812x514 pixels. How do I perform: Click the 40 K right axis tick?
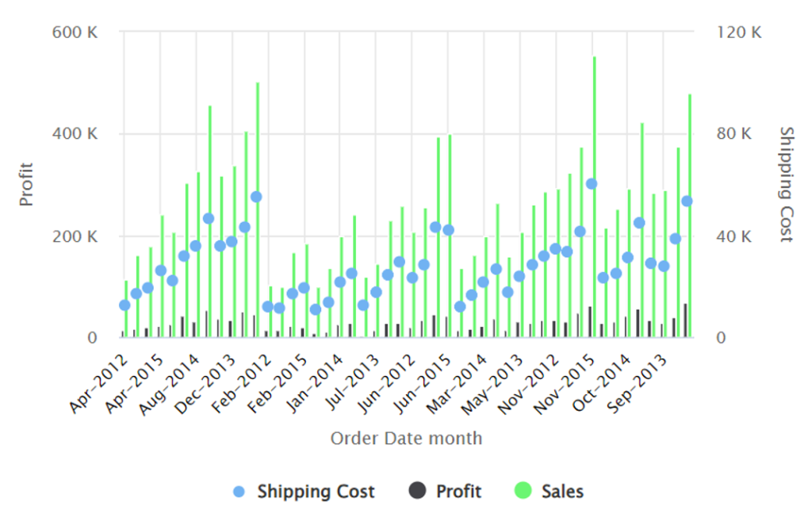[x=733, y=236]
